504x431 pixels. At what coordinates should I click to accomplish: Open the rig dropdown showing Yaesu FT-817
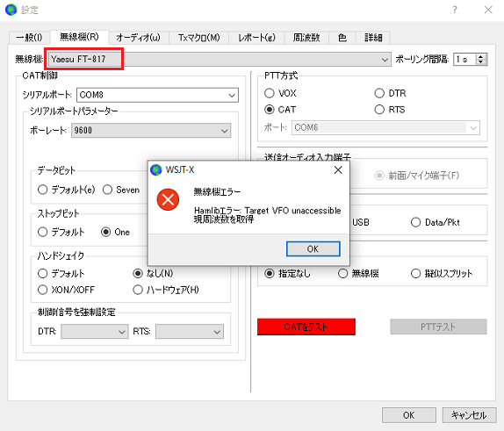tap(220, 60)
